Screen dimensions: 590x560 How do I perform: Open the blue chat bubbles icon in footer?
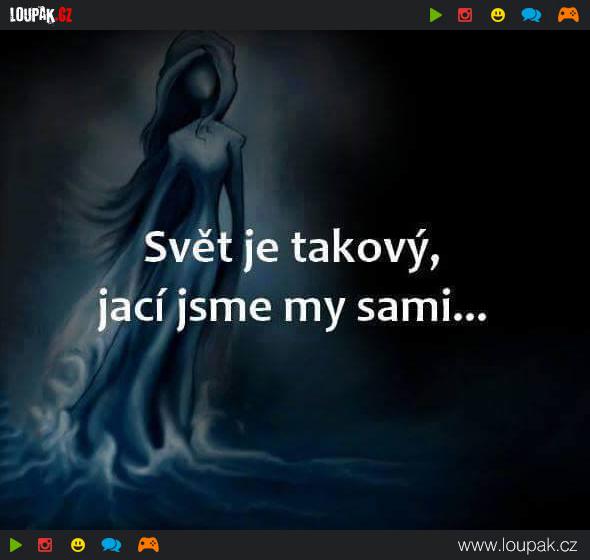click(x=111, y=545)
